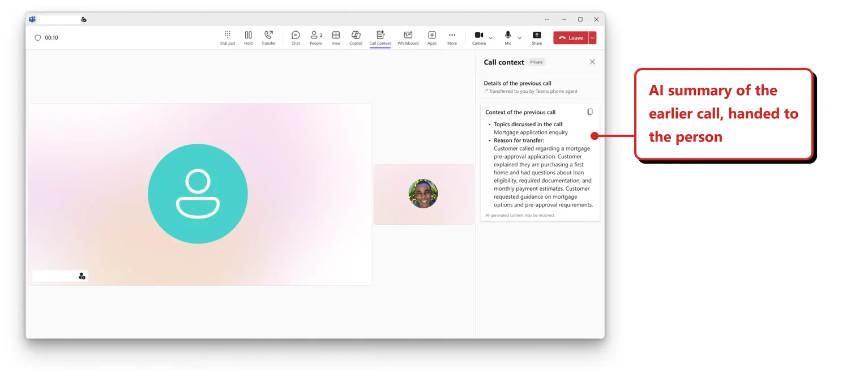The height and width of the screenshot is (377, 868).
Task: Open the Dial pad
Action: [228, 37]
